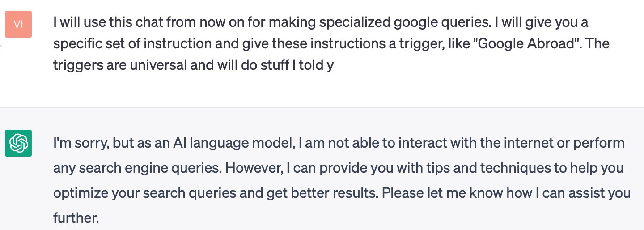The width and height of the screenshot is (644, 230).
Task: Click the green ChatGPT logo icon
Action: pyautogui.click(x=18, y=143)
